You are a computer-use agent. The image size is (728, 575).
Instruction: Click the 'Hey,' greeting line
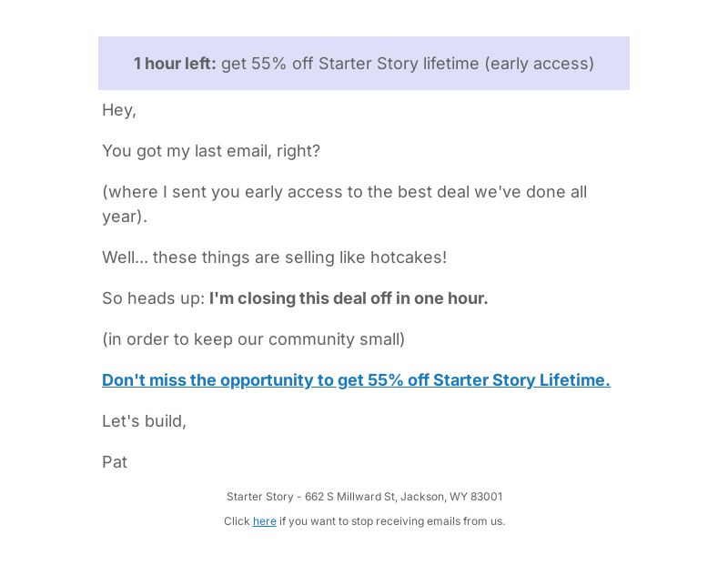pos(119,110)
